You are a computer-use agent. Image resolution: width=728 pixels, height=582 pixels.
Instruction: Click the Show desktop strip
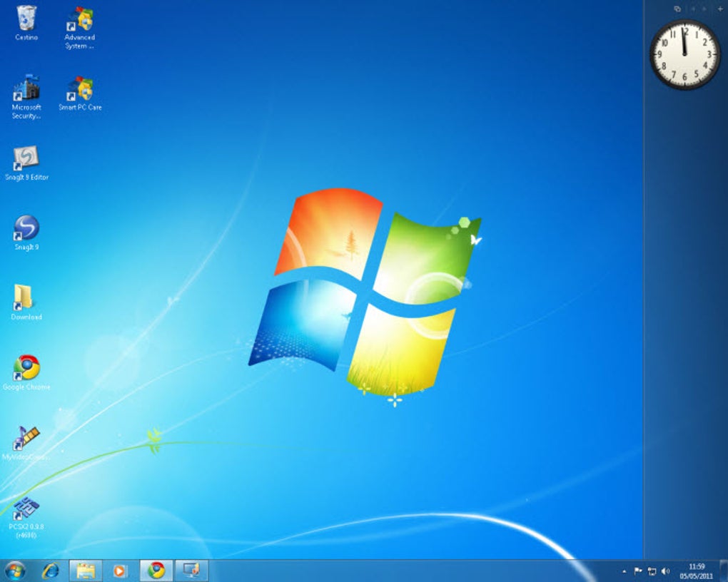tap(724, 571)
